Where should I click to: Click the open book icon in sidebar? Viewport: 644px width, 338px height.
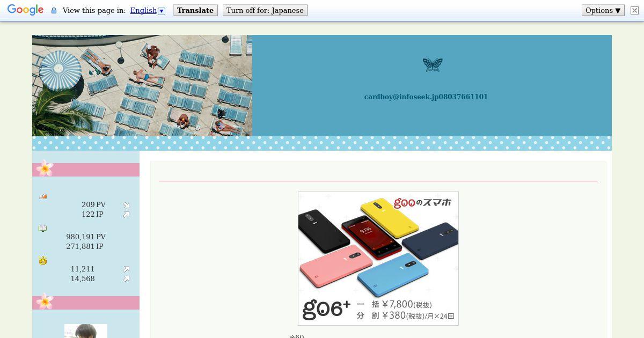(43, 229)
